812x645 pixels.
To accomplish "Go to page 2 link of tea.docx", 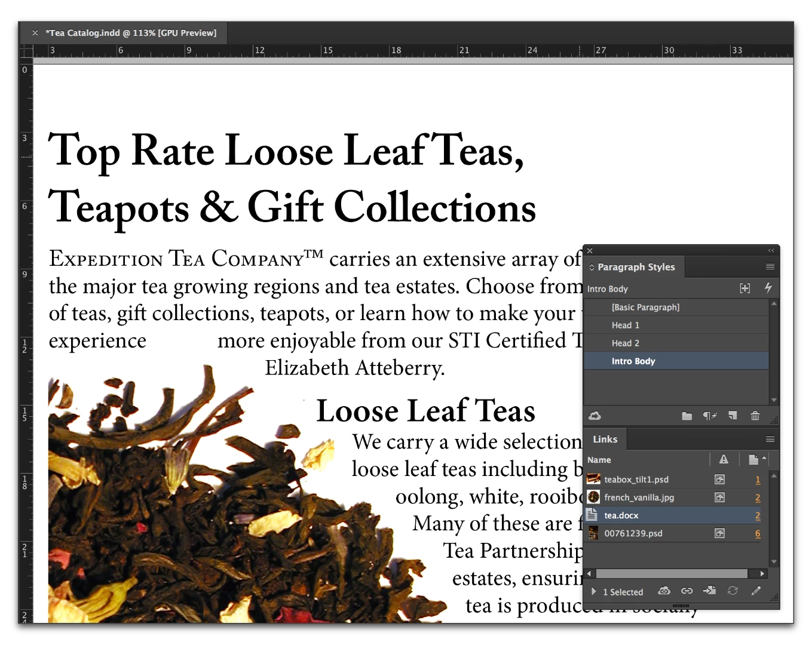I will (758, 515).
